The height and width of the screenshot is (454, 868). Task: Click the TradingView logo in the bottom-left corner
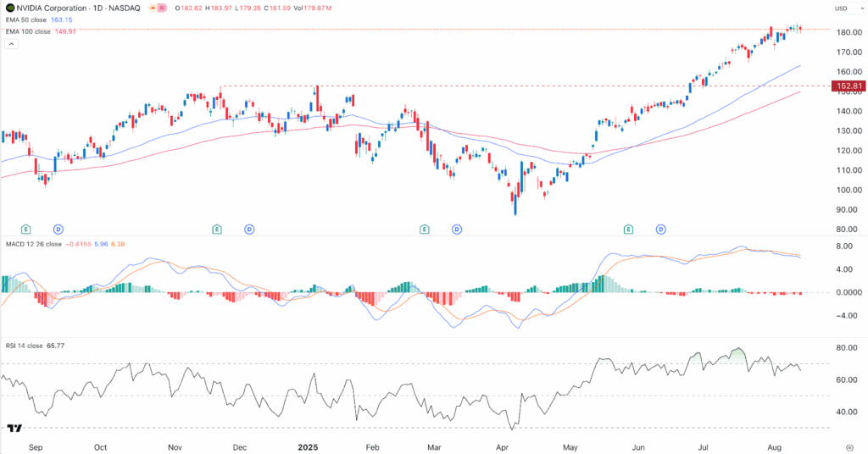click(x=15, y=429)
